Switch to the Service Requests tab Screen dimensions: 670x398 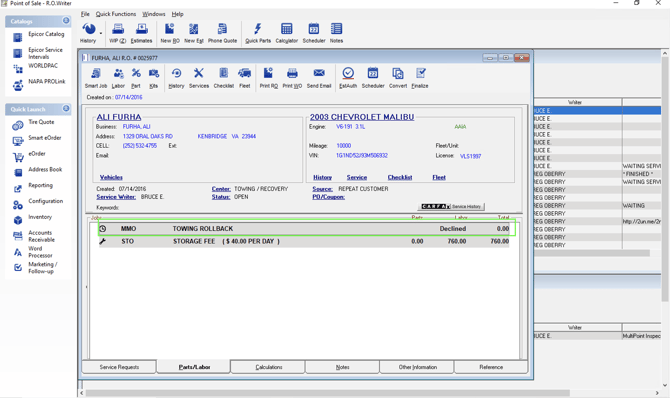coord(119,367)
